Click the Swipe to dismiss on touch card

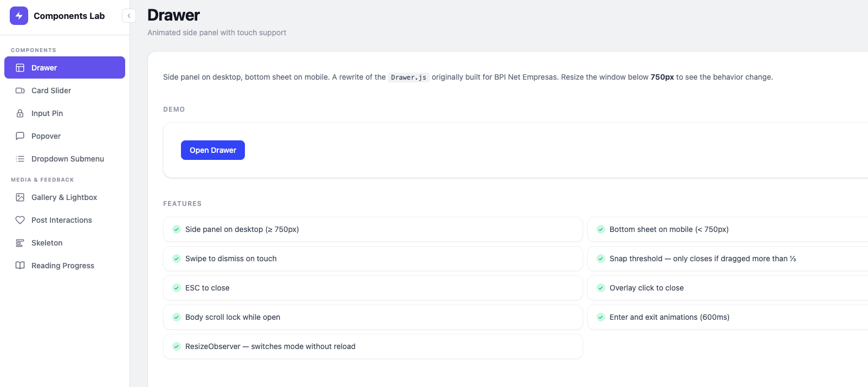coord(373,259)
